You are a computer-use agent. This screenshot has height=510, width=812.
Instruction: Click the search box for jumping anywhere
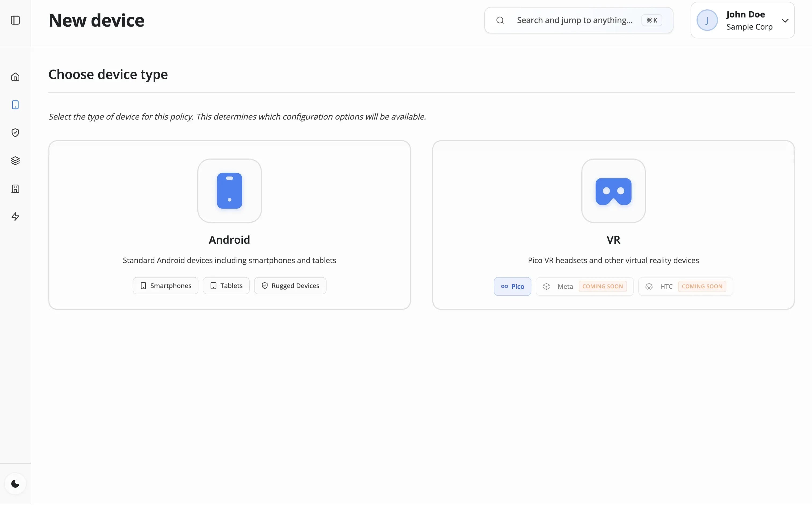pyautogui.click(x=574, y=20)
